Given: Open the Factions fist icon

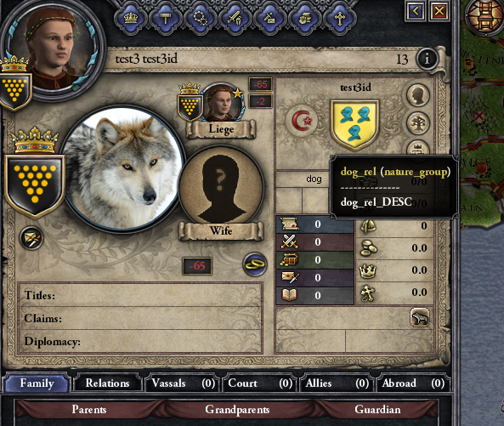Looking at the screenshot, I should pos(305,18).
